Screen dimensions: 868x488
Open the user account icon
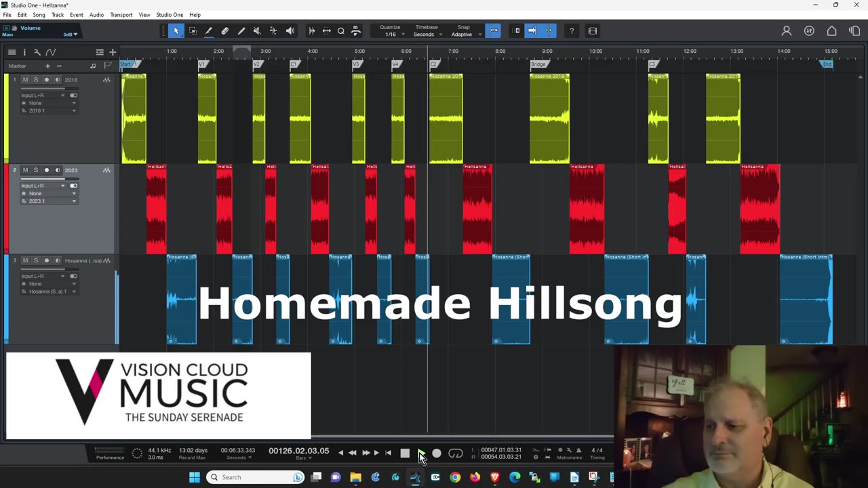click(x=787, y=31)
